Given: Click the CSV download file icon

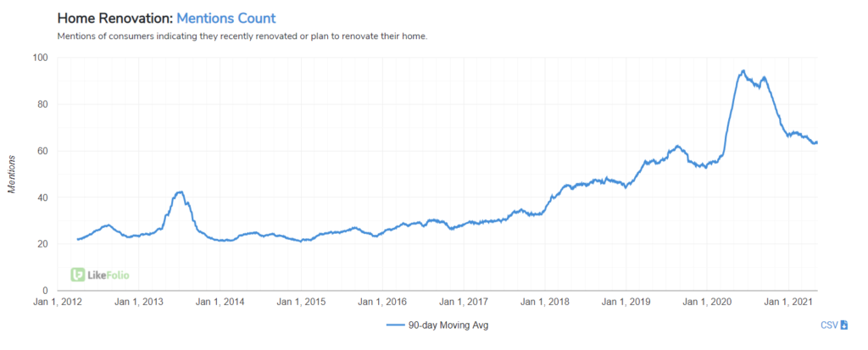Looking at the screenshot, I should (x=844, y=325).
